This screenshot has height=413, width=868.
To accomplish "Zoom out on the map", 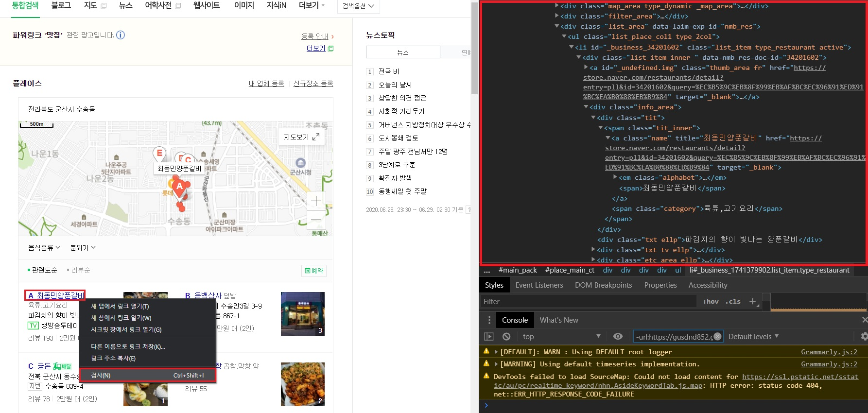I will point(316,220).
